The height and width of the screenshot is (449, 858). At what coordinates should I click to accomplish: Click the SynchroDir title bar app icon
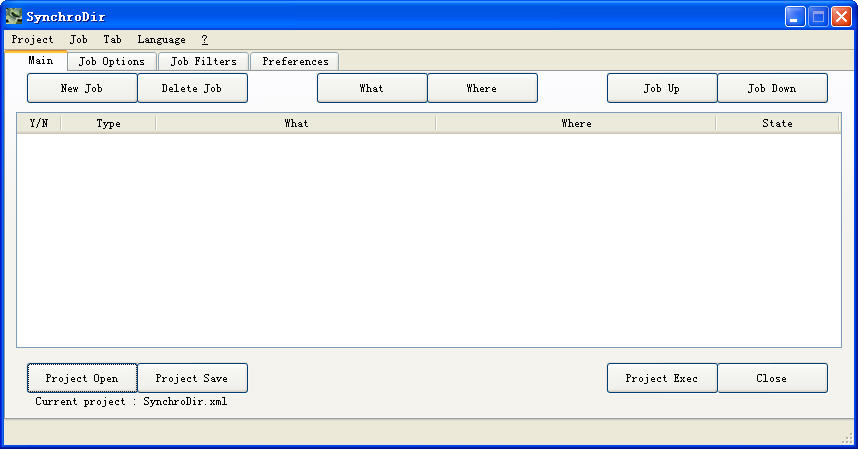pyautogui.click(x=14, y=16)
